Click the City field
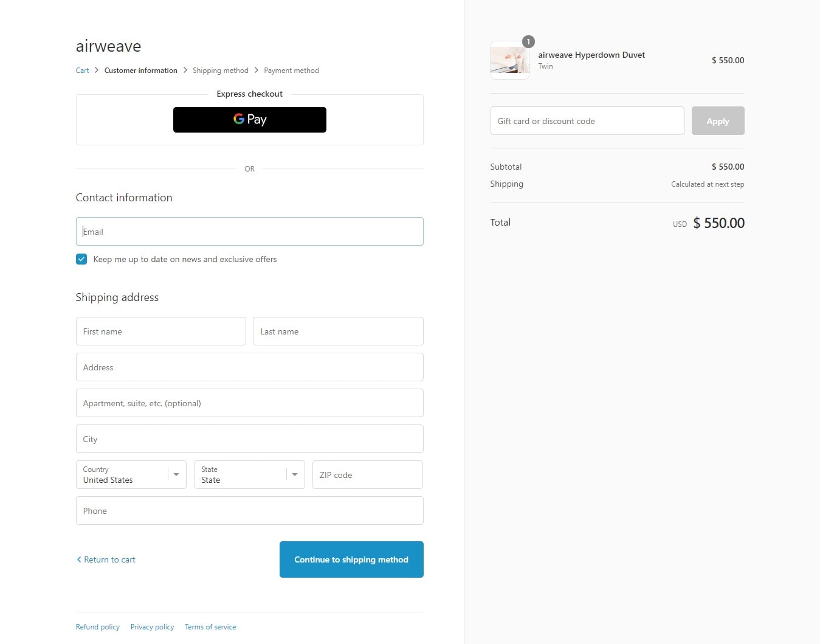This screenshot has width=820, height=644. coord(249,439)
